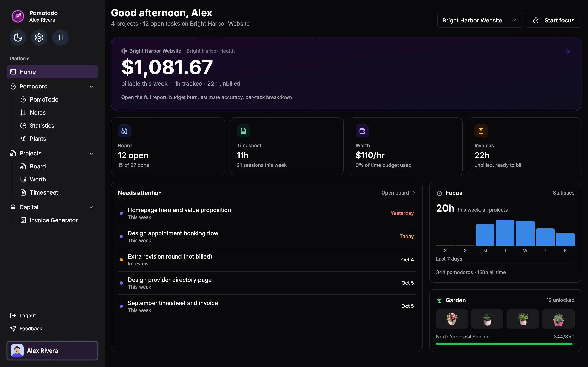The height and width of the screenshot is (367, 588).
Task: Click the Worth wallet card icon
Action: (x=362, y=131)
